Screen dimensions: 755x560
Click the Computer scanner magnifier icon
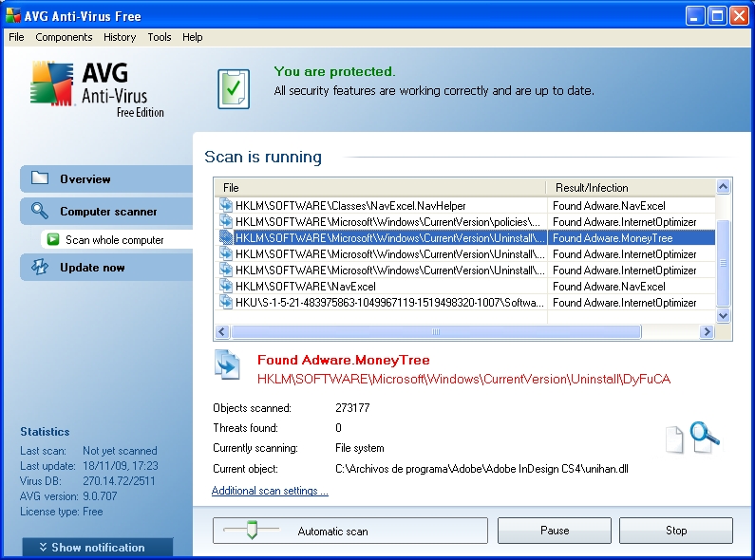coord(40,211)
